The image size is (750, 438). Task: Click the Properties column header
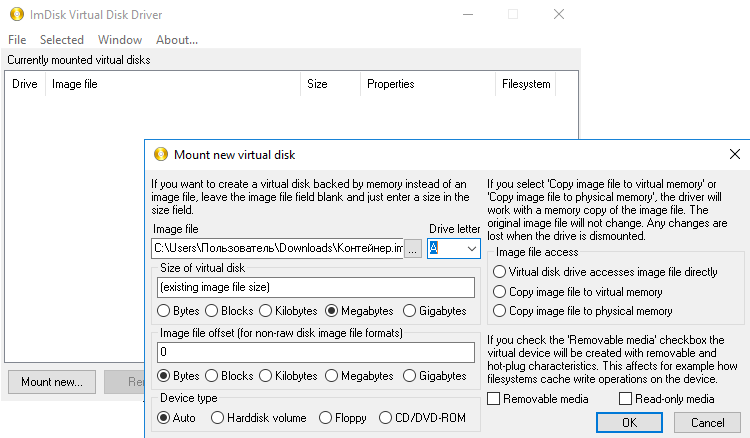pyautogui.click(x=428, y=84)
